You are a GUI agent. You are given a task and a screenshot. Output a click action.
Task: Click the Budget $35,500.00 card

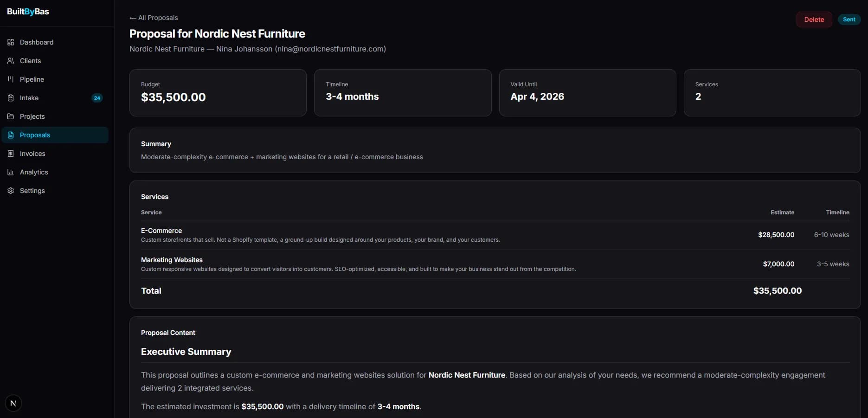[x=218, y=93]
